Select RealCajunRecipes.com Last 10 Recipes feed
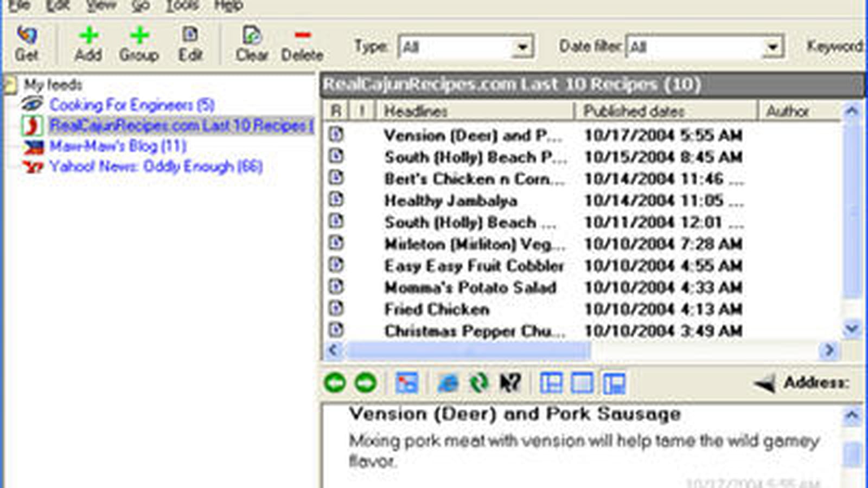This screenshot has height=488, width=868. 181,125
